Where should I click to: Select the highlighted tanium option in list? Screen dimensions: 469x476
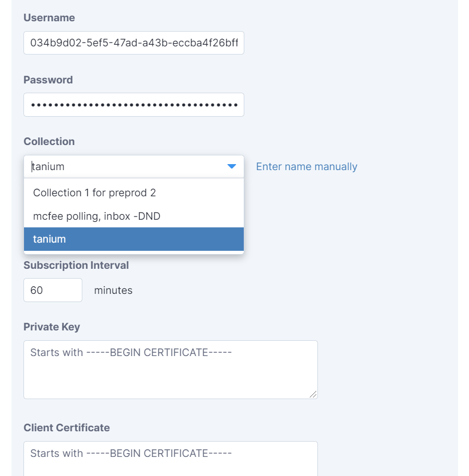click(134, 239)
